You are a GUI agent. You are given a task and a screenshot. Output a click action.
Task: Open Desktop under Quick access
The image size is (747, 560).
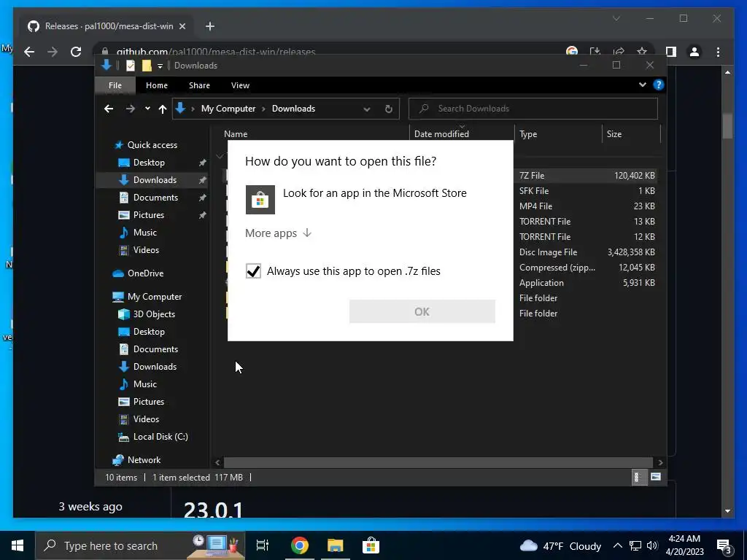[x=149, y=163]
